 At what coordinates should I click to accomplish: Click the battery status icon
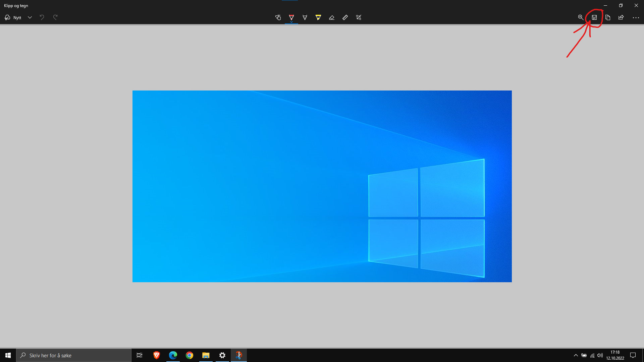click(x=584, y=355)
